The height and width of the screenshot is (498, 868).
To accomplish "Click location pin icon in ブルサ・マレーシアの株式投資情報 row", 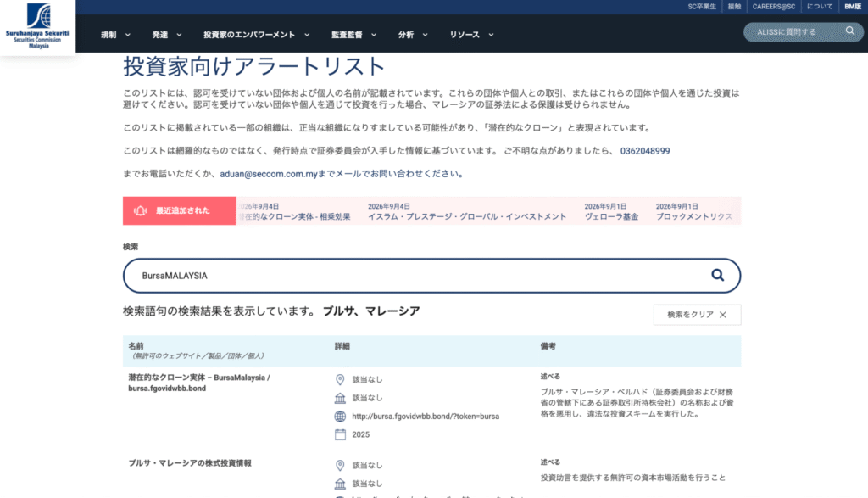I will 340,465.
